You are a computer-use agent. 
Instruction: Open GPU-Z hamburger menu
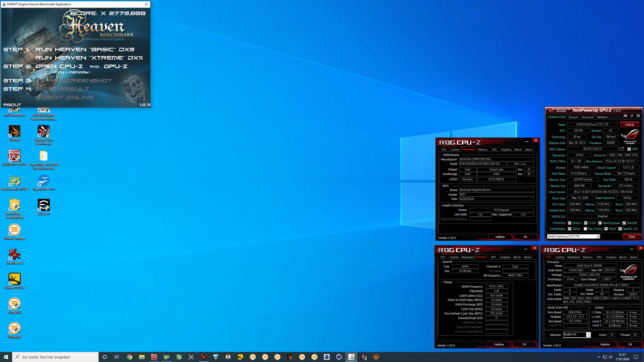pyautogui.click(x=638, y=116)
